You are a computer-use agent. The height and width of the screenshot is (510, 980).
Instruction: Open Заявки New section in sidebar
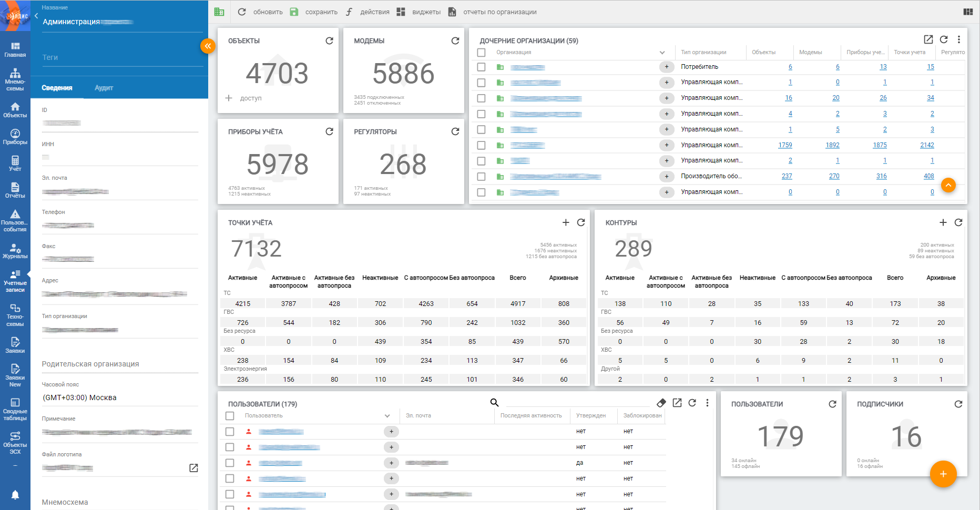pos(15,375)
